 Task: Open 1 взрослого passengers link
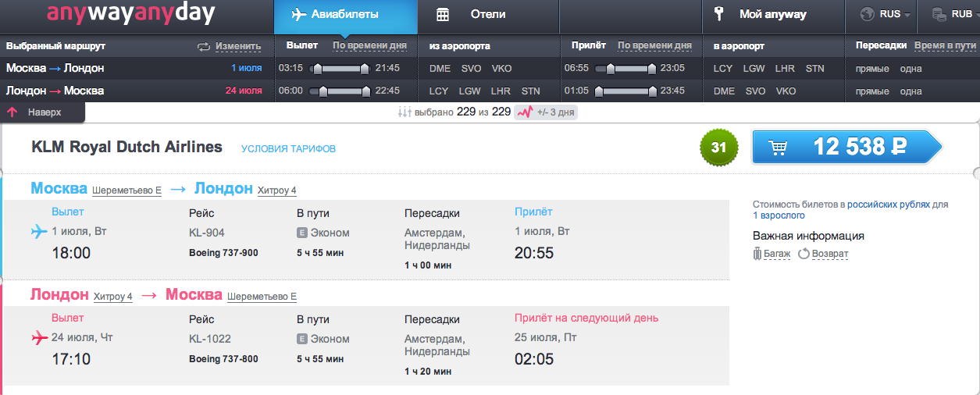point(778,215)
